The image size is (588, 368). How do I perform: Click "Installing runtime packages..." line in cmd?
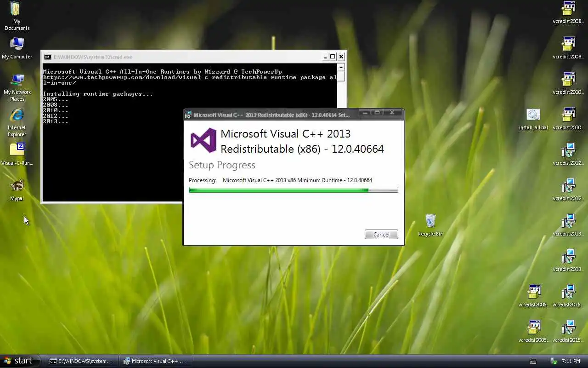point(98,94)
